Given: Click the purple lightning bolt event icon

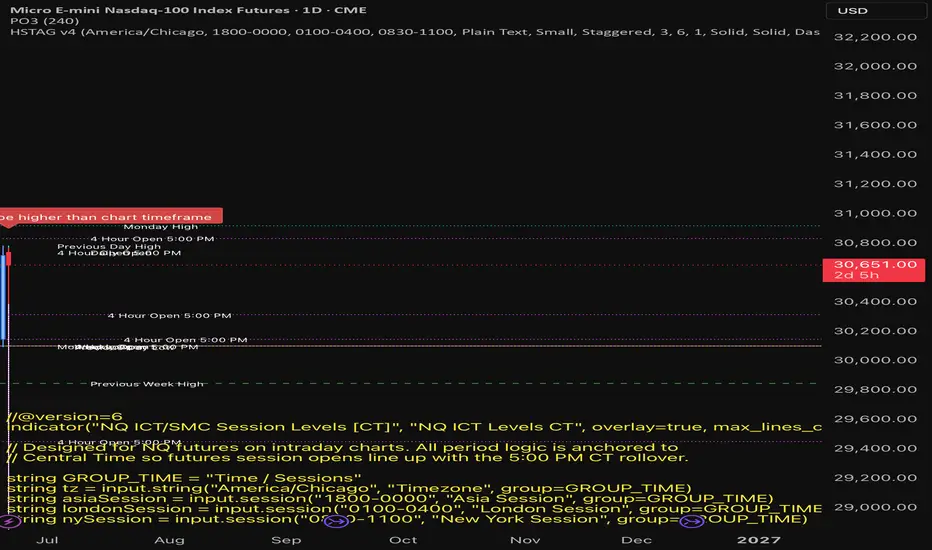Looking at the screenshot, I should [x=8, y=521].
